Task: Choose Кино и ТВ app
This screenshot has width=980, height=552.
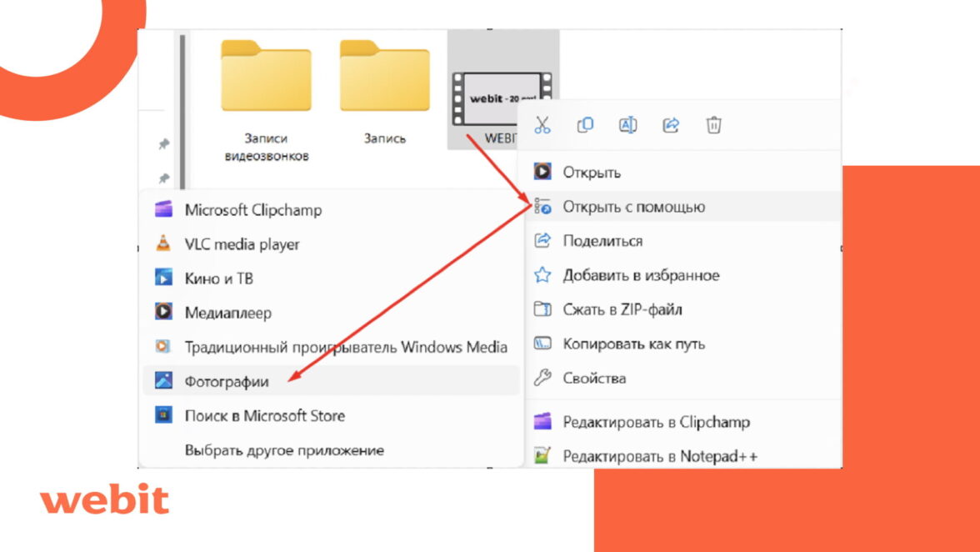Action: click(x=332, y=279)
